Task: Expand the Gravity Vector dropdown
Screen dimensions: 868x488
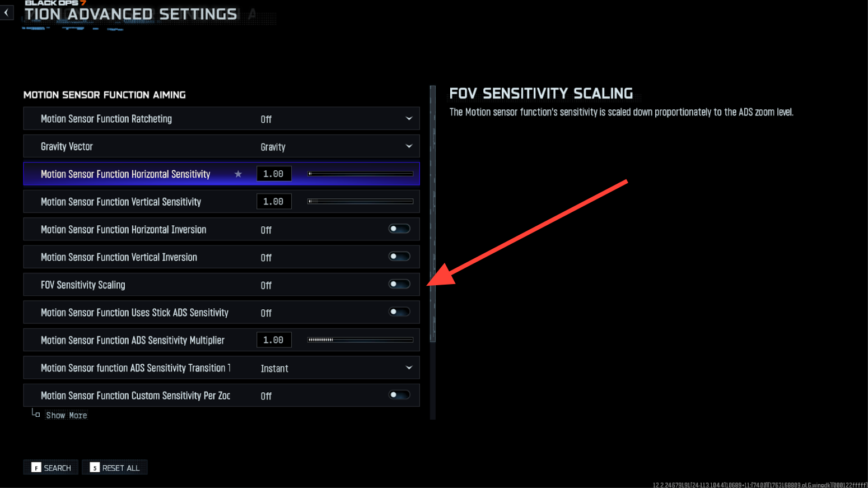Action: (409, 146)
